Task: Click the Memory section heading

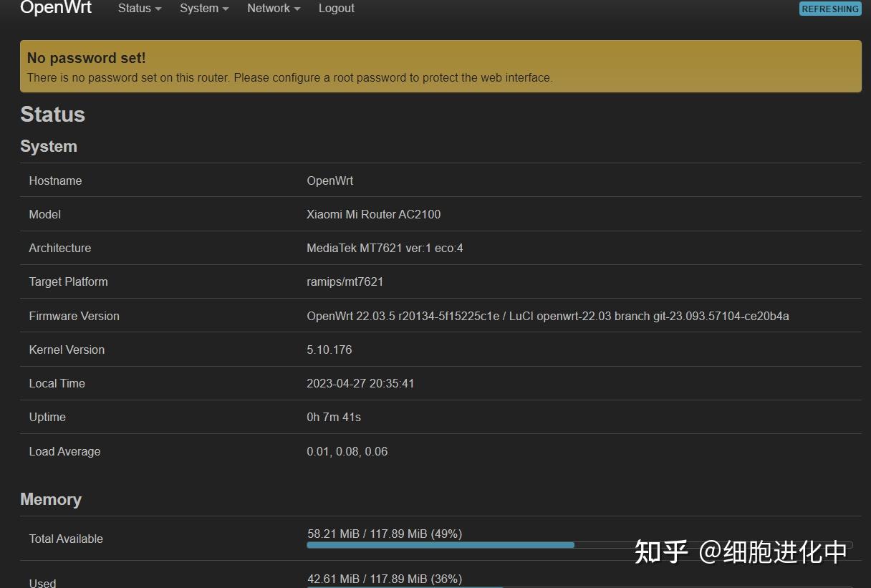Action: 51,499
